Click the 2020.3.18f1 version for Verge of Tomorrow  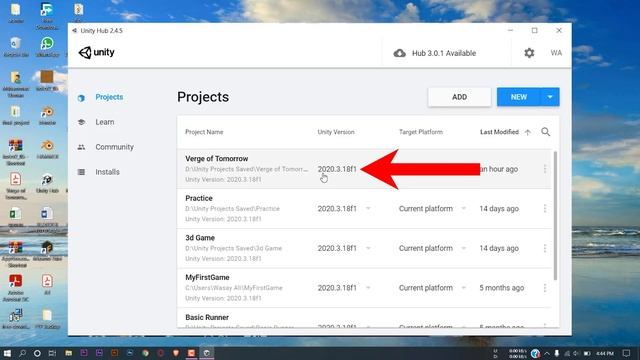(x=337, y=169)
